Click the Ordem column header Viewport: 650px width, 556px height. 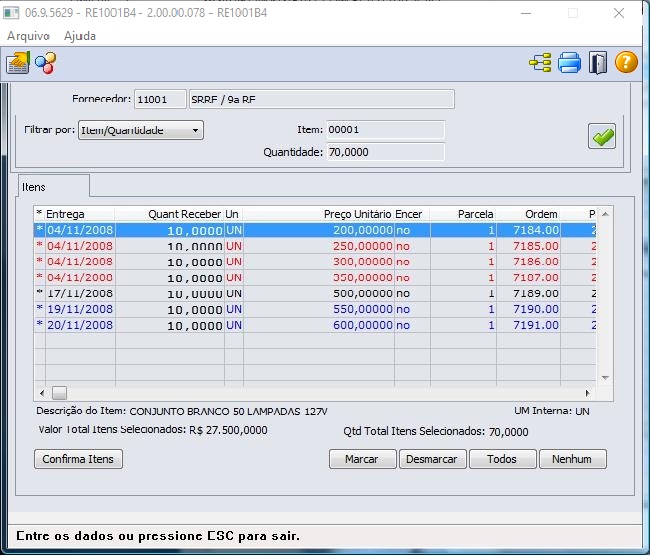(x=528, y=214)
